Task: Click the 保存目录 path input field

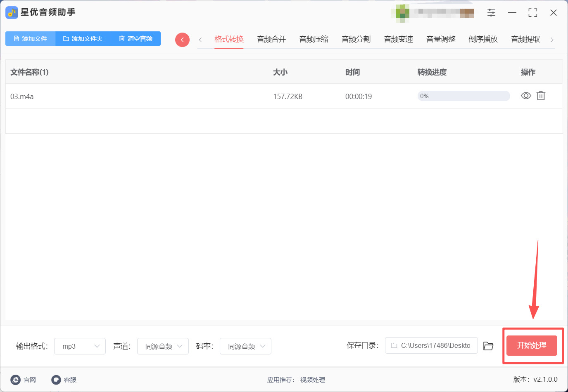Action: click(x=431, y=345)
